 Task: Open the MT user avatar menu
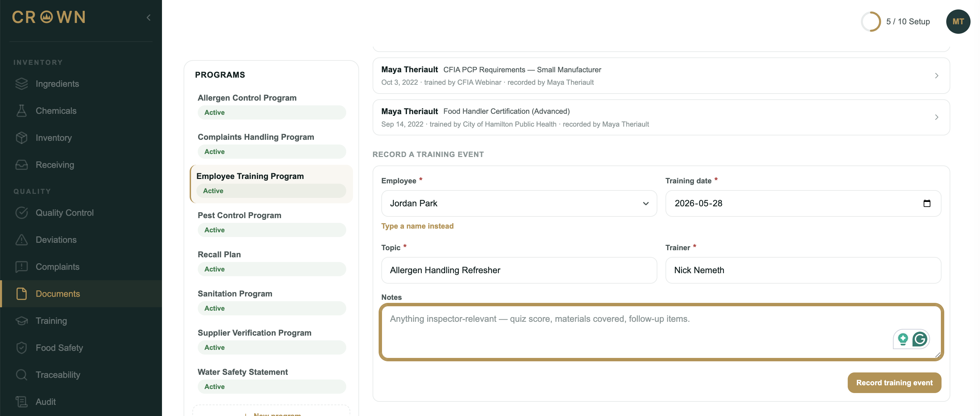958,22
